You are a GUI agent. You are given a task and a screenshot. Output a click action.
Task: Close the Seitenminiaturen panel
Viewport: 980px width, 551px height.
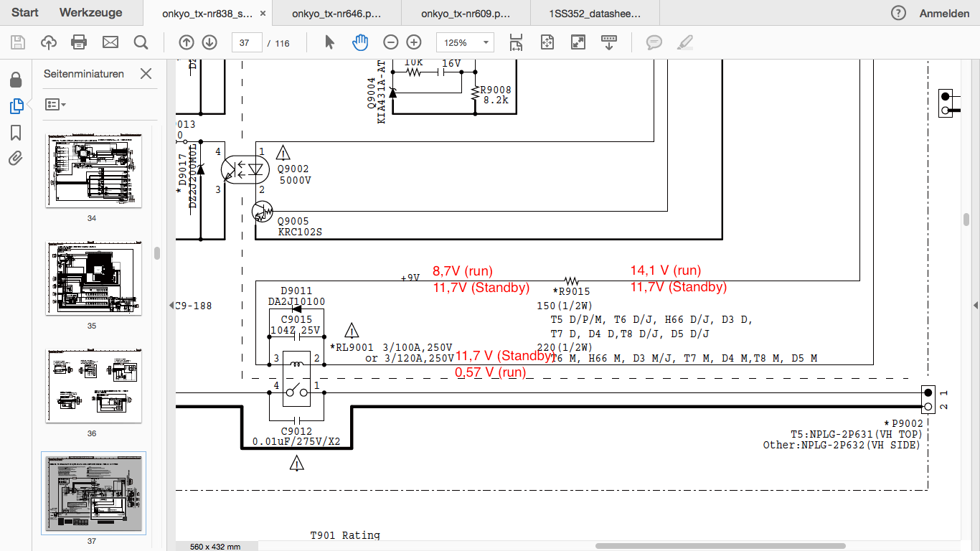click(x=146, y=74)
